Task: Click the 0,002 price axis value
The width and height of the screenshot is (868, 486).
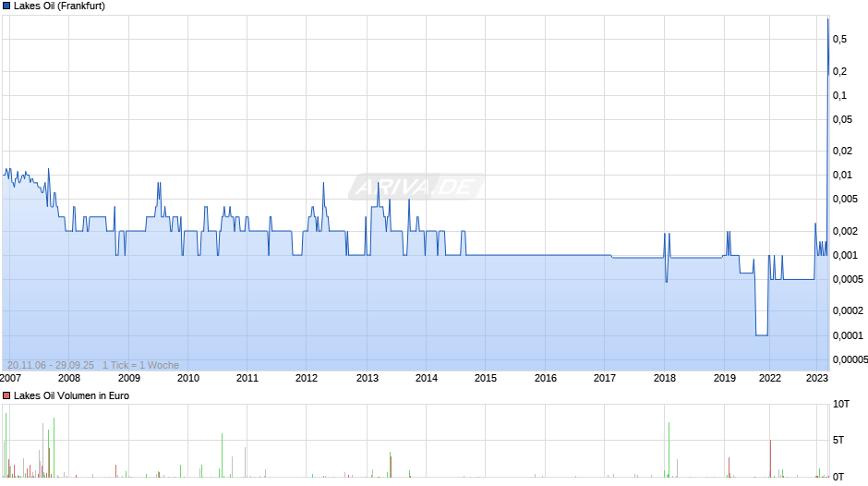Action: (x=845, y=231)
